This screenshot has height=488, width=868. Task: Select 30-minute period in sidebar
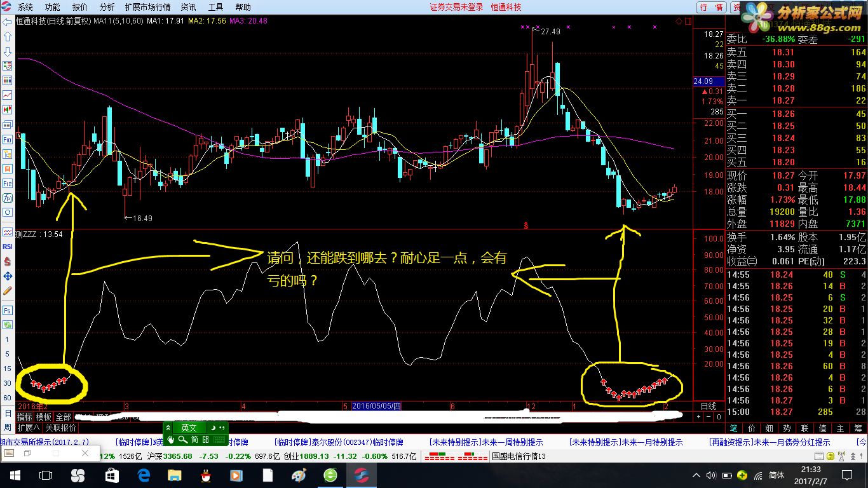tap(7, 383)
